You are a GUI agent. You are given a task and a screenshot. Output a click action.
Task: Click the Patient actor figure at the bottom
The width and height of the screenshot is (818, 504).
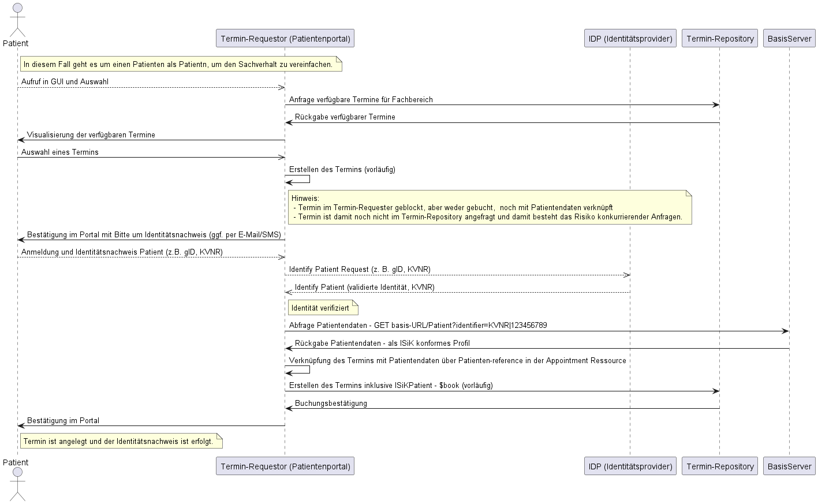pyautogui.click(x=17, y=484)
